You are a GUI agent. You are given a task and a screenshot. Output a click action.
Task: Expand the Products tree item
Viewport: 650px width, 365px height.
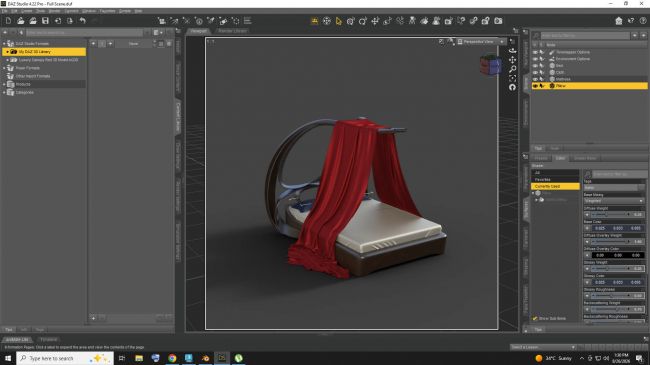pos(5,84)
